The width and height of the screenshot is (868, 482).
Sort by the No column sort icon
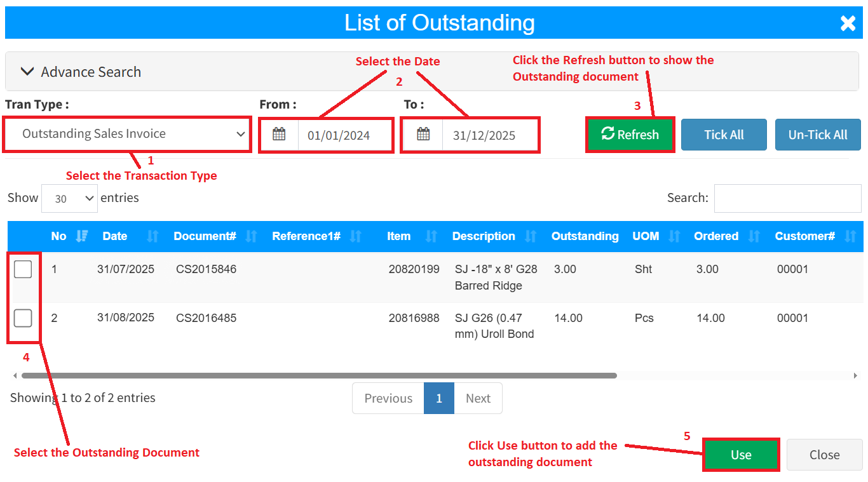coord(81,236)
